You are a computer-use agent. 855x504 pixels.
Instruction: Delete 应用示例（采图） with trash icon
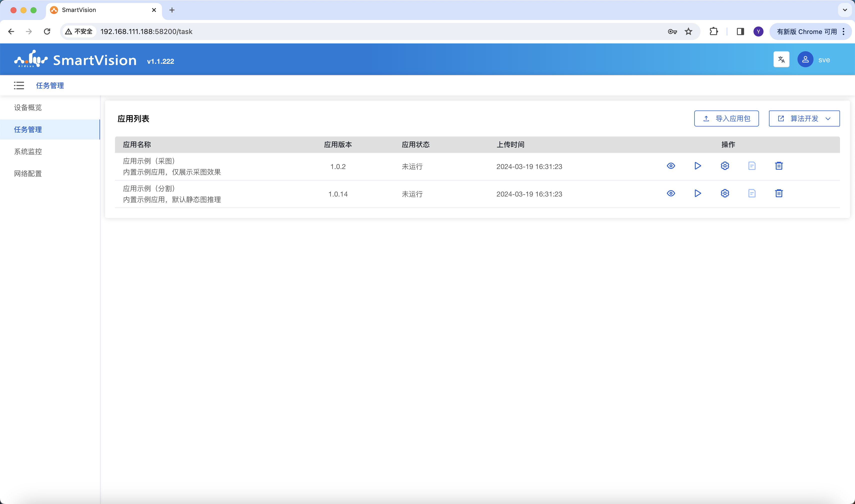779,166
